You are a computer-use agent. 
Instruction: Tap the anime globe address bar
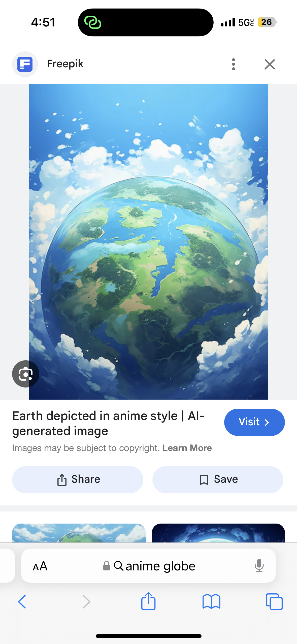pyautogui.click(x=148, y=566)
